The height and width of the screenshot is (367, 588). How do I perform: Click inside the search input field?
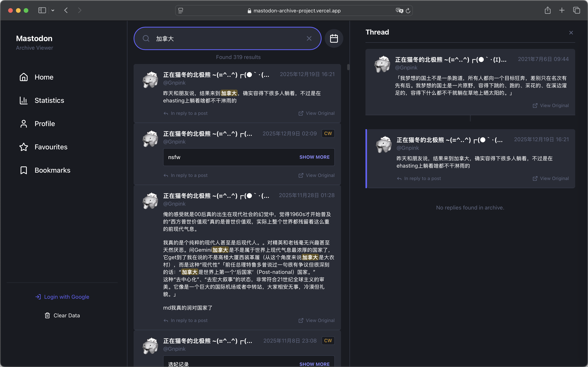click(x=226, y=38)
